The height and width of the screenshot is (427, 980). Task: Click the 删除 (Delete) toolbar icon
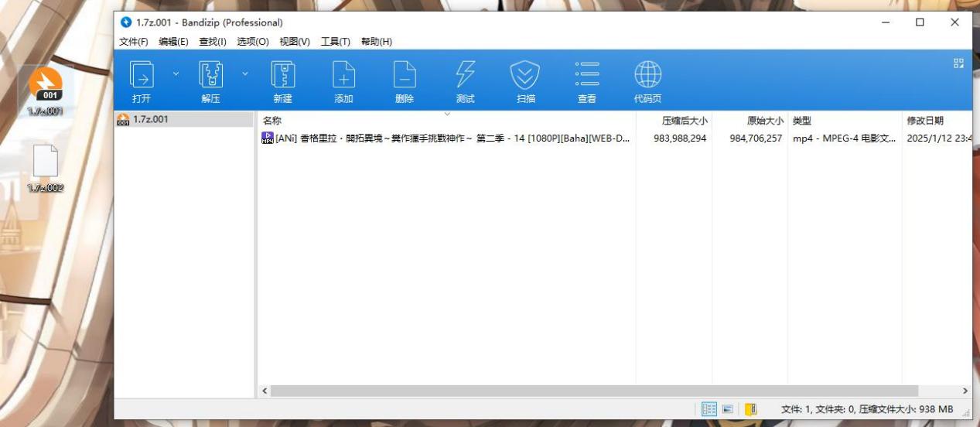(x=405, y=75)
